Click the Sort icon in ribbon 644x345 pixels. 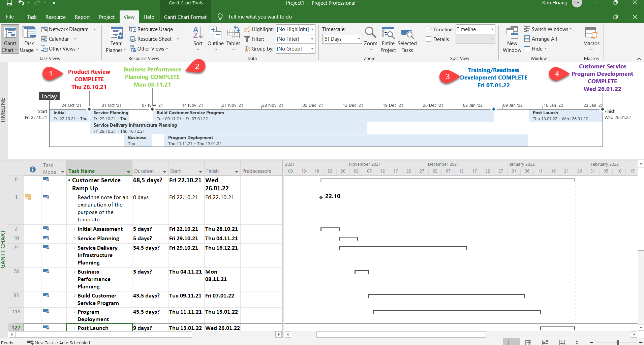click(198, 34)
